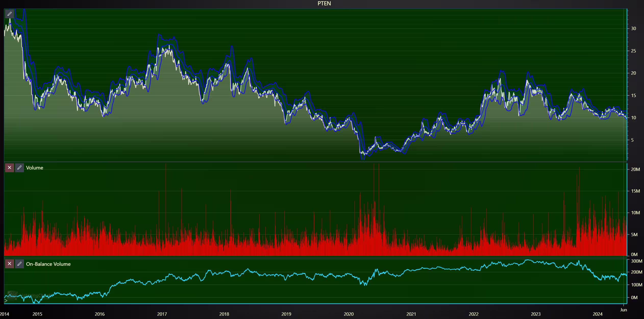Click the 2022 label on the time axis
644x319 pixels.
pyautogui.click(x=474, y=314)
